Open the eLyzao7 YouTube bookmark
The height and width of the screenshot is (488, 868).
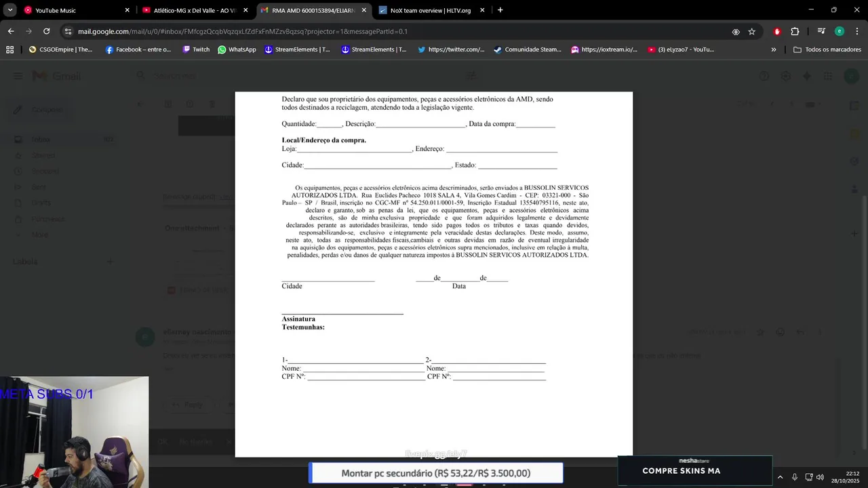(681, 49)
